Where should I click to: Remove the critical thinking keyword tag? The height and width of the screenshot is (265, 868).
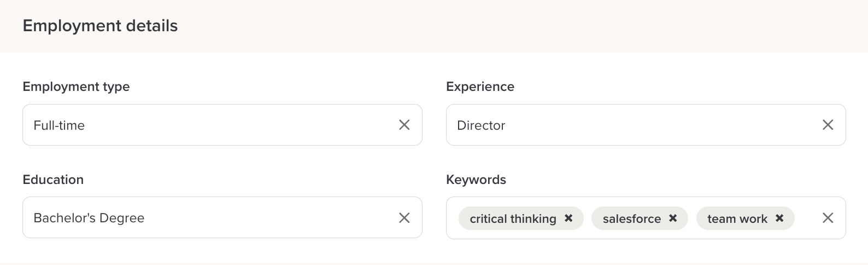568,218
